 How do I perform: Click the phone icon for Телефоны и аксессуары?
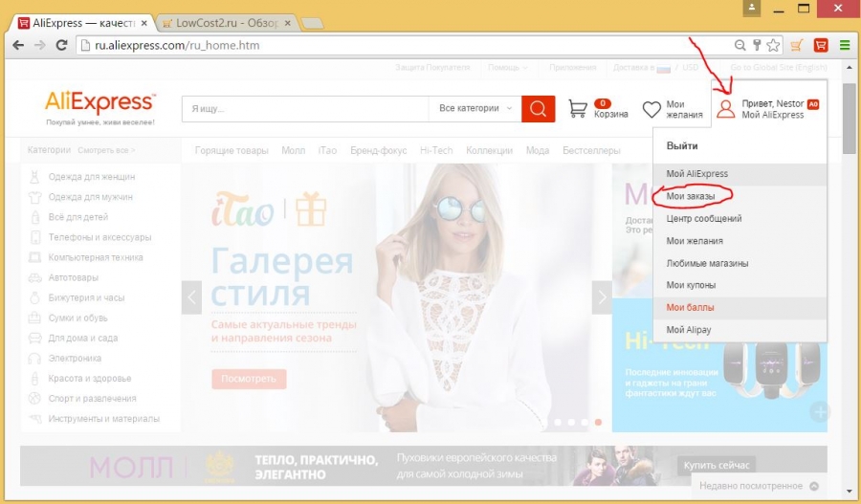(x=35, y=237)
